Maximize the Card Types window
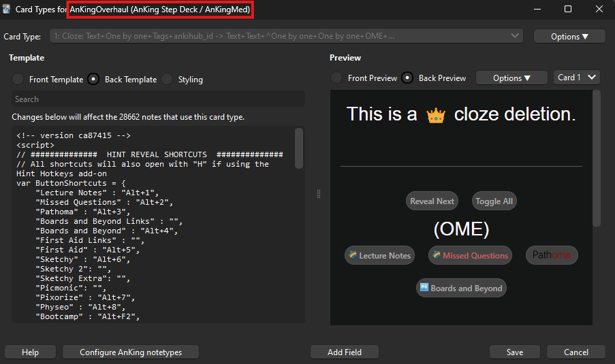This screenshot has height=364, width=615. coord(568,9)
